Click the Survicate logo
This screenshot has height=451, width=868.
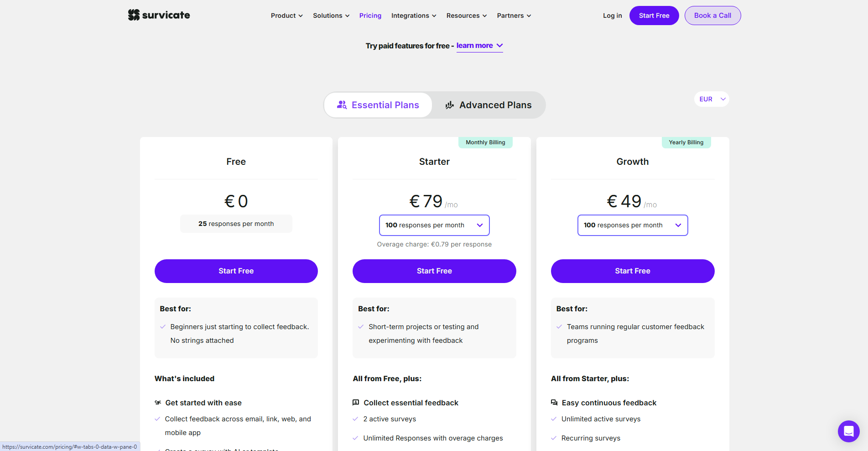(x=159, y=15)
